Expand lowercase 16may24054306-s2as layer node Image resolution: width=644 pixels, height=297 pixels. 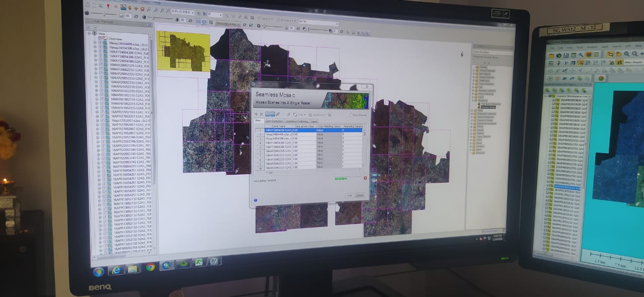95,48
